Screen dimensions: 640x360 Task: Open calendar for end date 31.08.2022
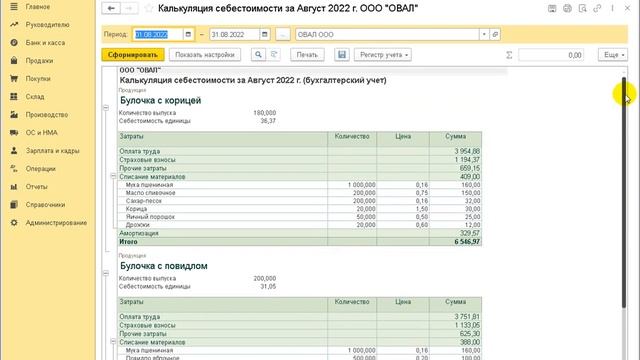[x=264, y=35]
